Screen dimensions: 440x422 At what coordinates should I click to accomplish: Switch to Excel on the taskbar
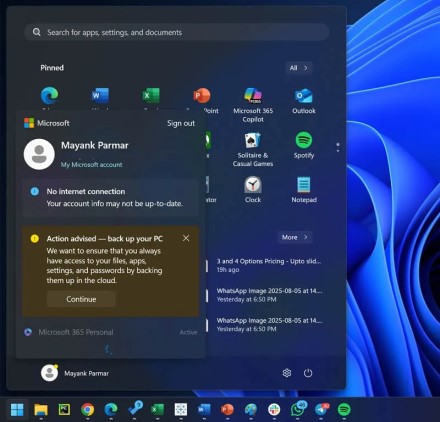pos(158,409)
